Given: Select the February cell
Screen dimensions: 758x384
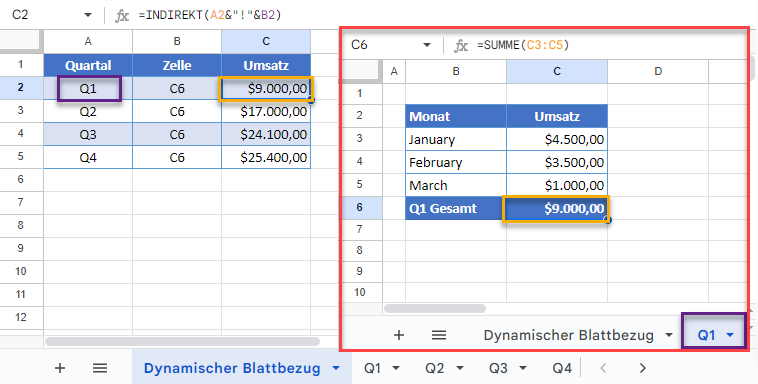Looking at the screenshot, I should tap(456, 162).
